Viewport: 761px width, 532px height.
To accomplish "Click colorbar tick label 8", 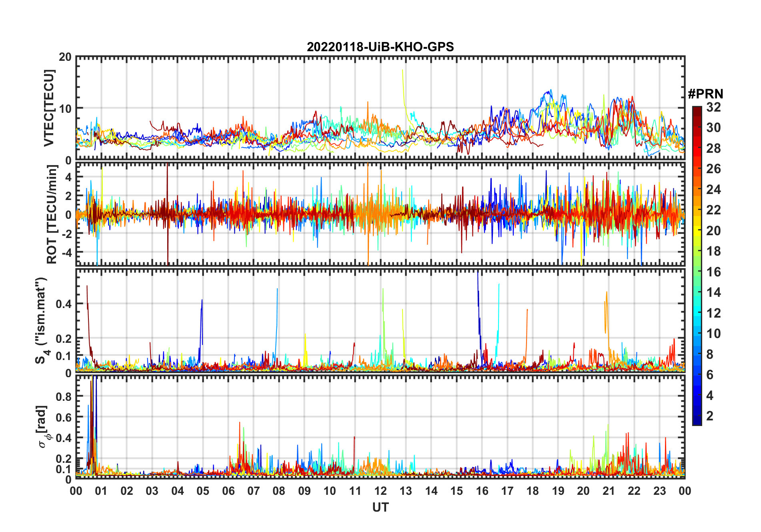I will [710, 354].
